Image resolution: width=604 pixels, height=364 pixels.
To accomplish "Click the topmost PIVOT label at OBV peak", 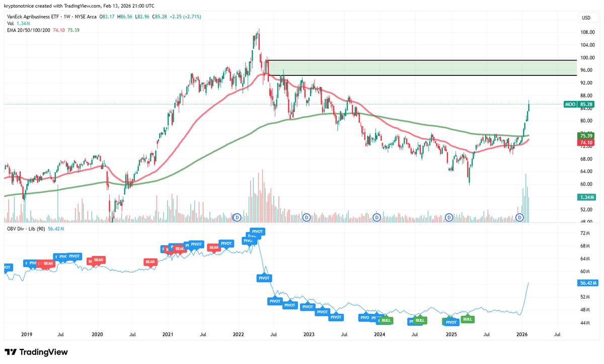I will coord(257,231).
